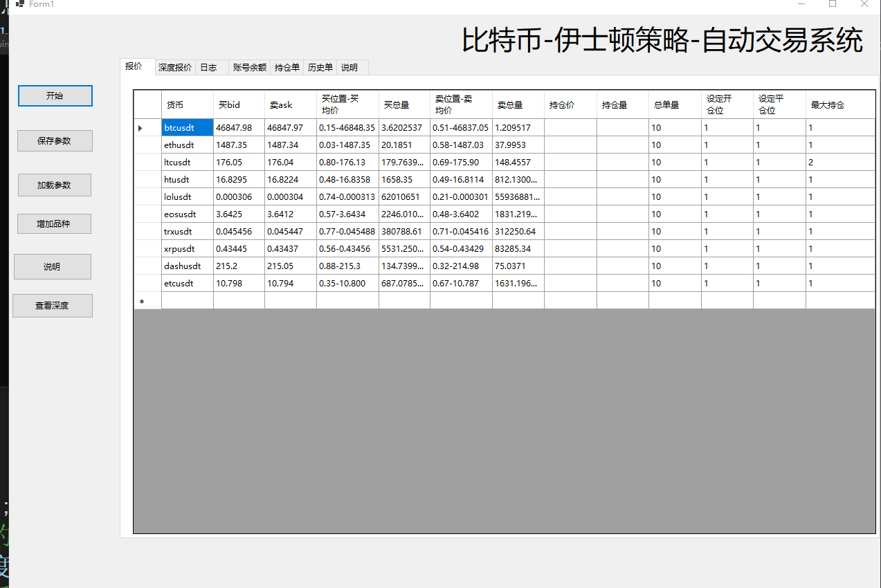Maximize the Form1 window
Viewport: 881px width, 588px height.
(833, 4)
